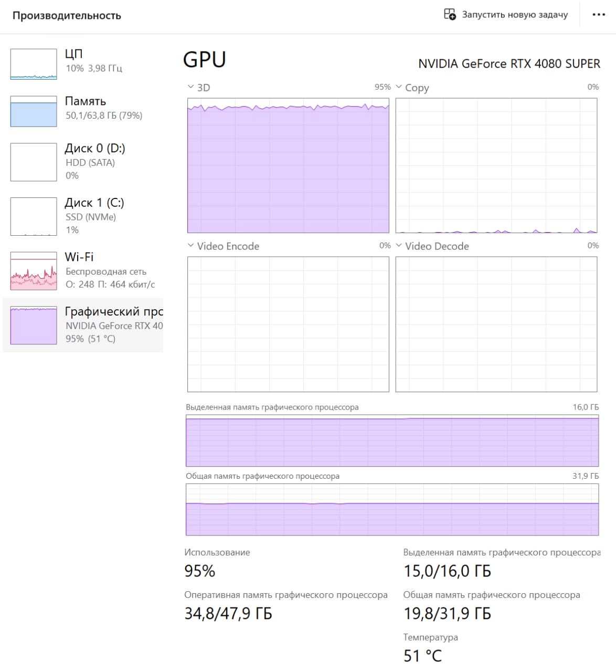Click the Video Encode graph area
This screenshot has height=672, width=616.
coord(288,324)
